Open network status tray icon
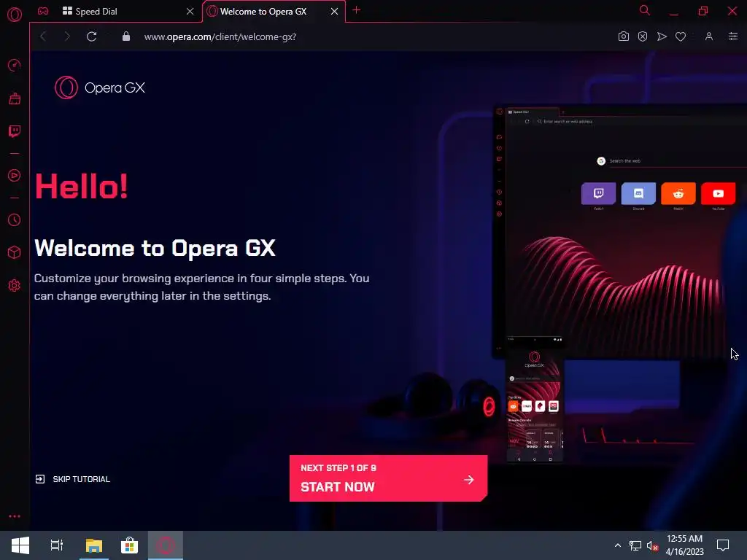 click(635, 545)
